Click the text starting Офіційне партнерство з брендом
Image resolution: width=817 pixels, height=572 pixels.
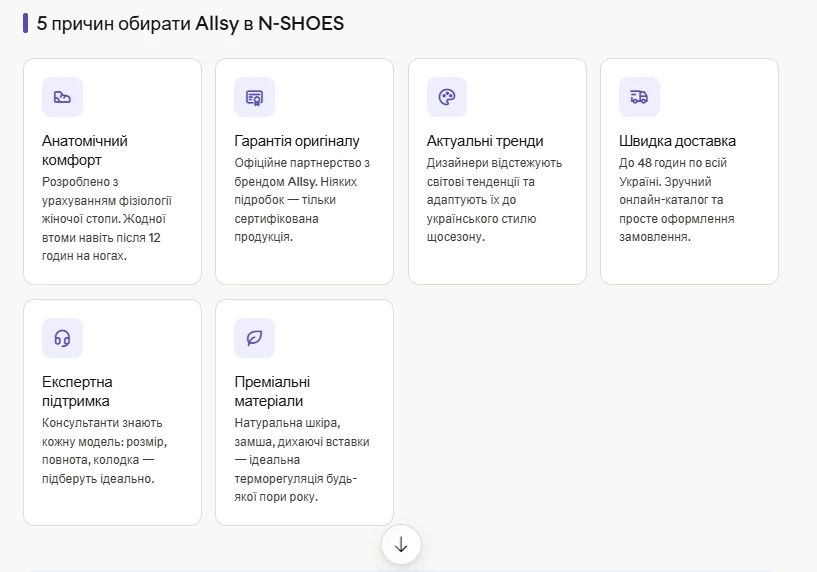pyautogui.click(x=302, y=200)
